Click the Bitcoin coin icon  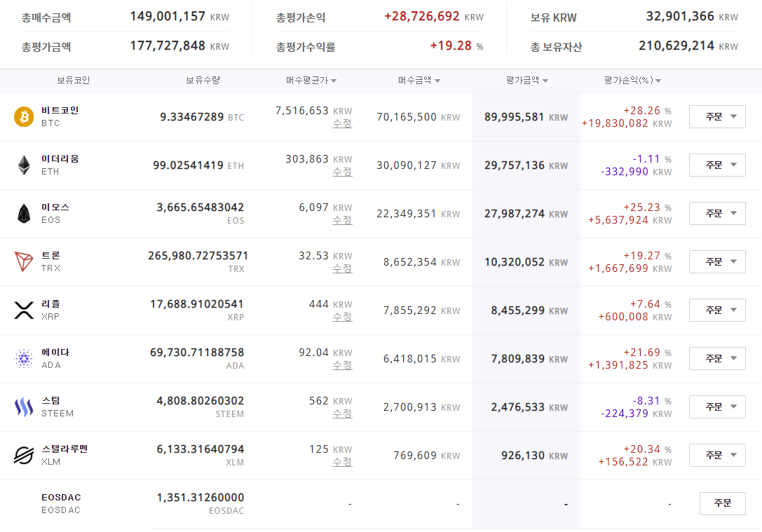click(x=24, y=117)
